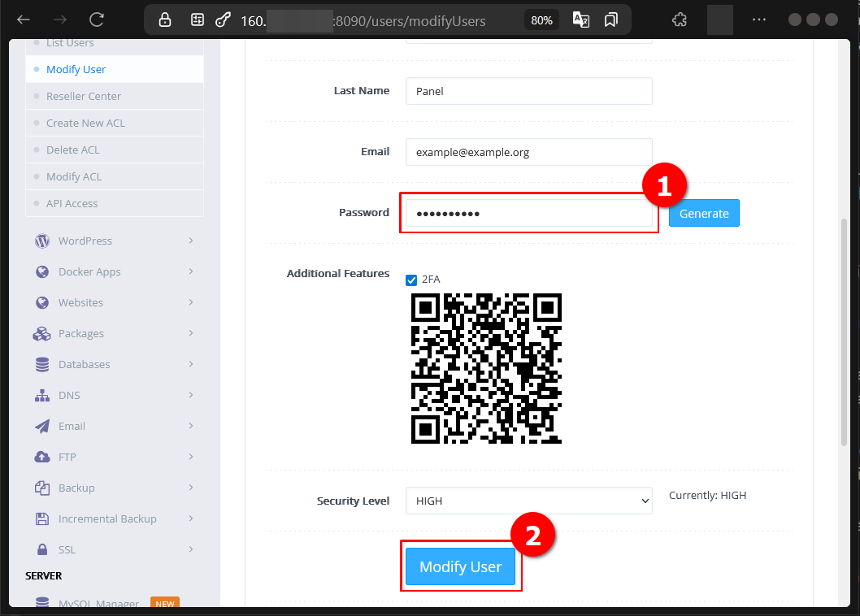Image resolution: width=860 pixels, height=616 pixels.
Task: Click the Email paper plane icon
Action: pos(42,426)
